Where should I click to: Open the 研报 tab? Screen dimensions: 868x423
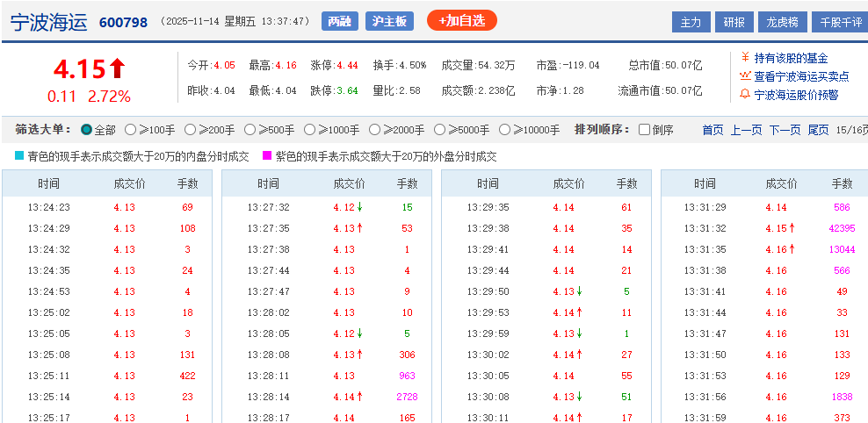pyautogui.click(x=734, y=22)
